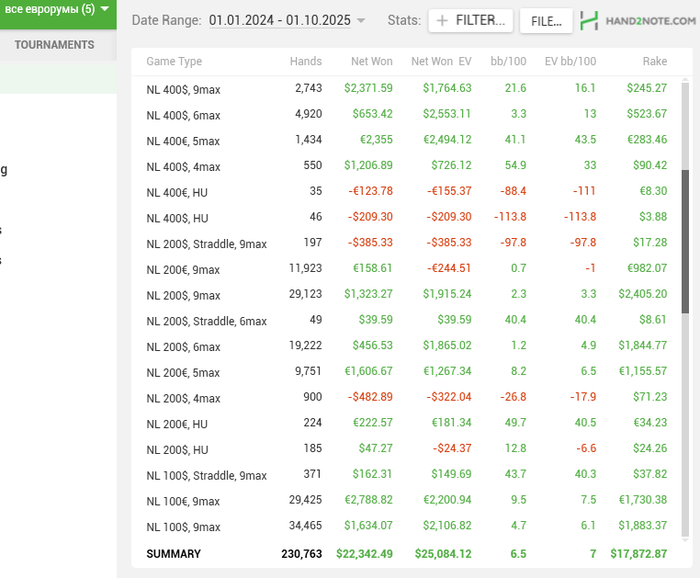This screenshot has width=700, height=578.
Task: Click the EV bb/100 column header
Action: tap(568, 62)
